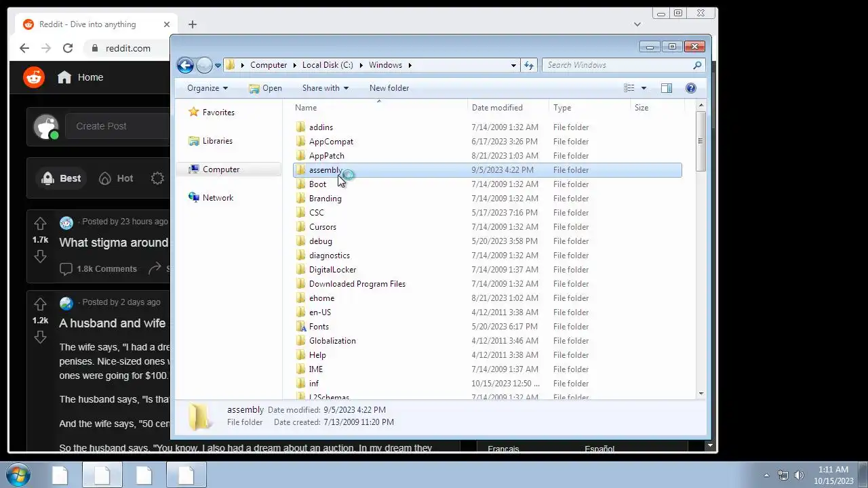
Task: Select the DigitalLocker folder name
Action: tap(332, 270)
